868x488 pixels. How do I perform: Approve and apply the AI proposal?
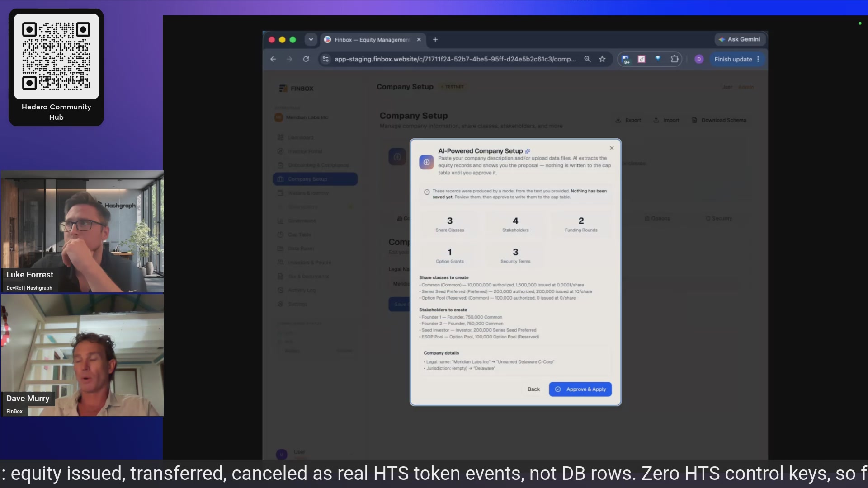pos(580,389)
